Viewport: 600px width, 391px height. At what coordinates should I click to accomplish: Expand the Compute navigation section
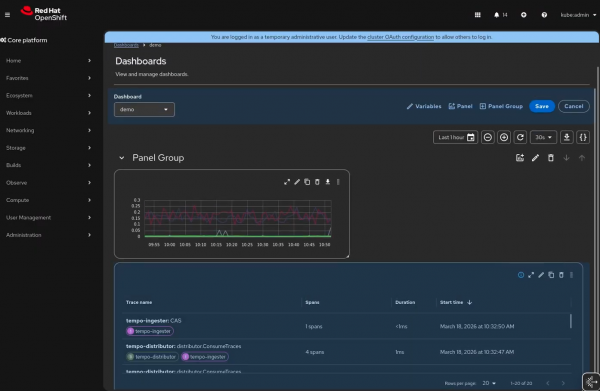click(48, 200)
